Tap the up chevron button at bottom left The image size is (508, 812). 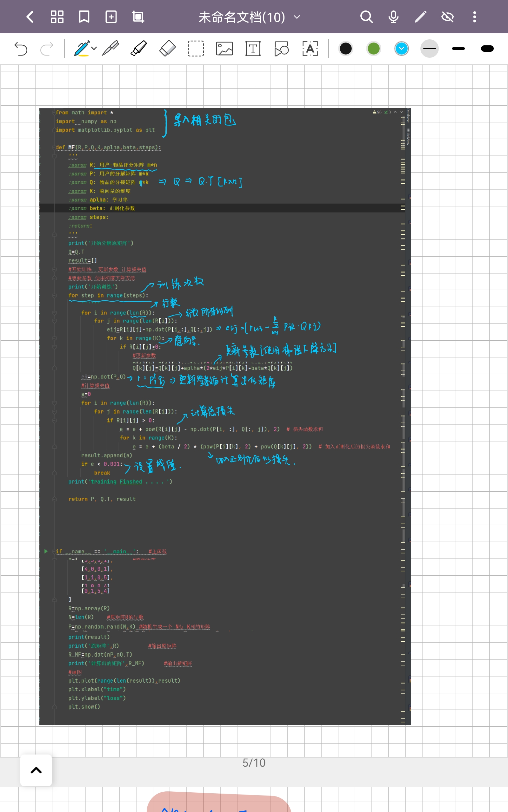pyautogui.click(x=36, y=770)
